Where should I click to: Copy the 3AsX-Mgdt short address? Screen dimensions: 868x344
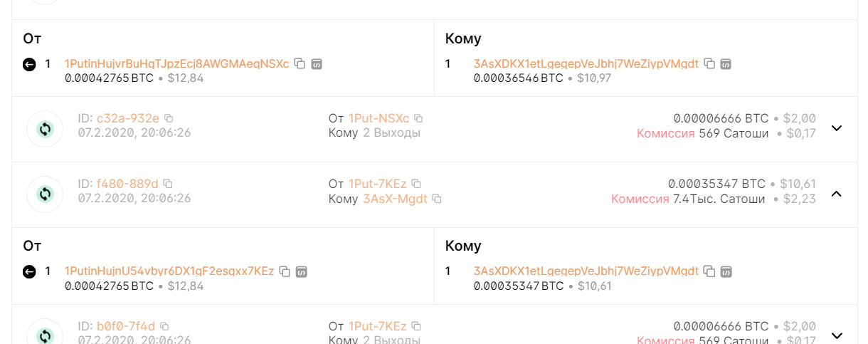(x=437, y=199)
